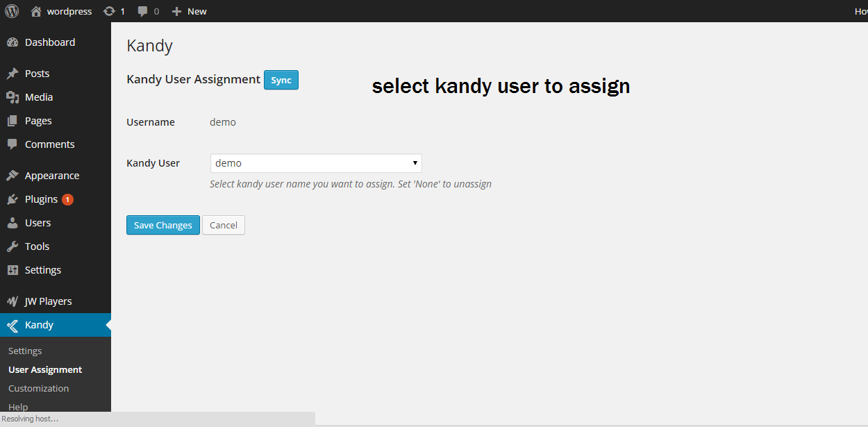868x427 pixels.
Task: Click Save Changes button
Action: (x=163, y=225)
